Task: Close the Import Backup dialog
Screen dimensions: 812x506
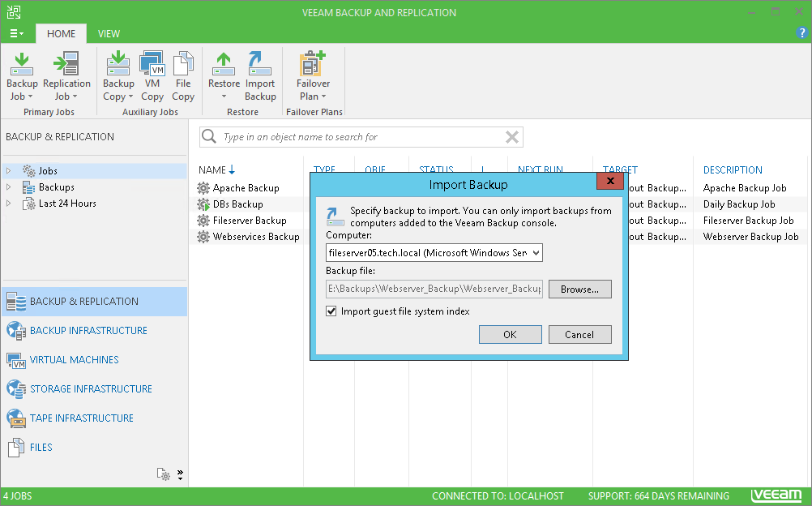Action: pyautogui.click(x=610, y=181)
